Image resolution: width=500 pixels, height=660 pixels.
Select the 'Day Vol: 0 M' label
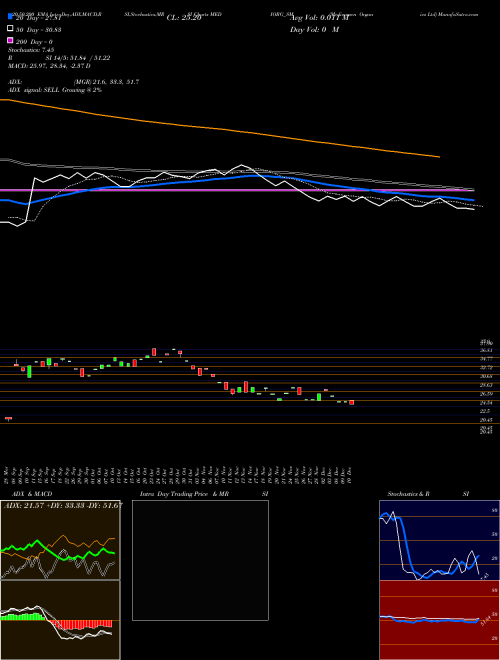pos(314,30)
